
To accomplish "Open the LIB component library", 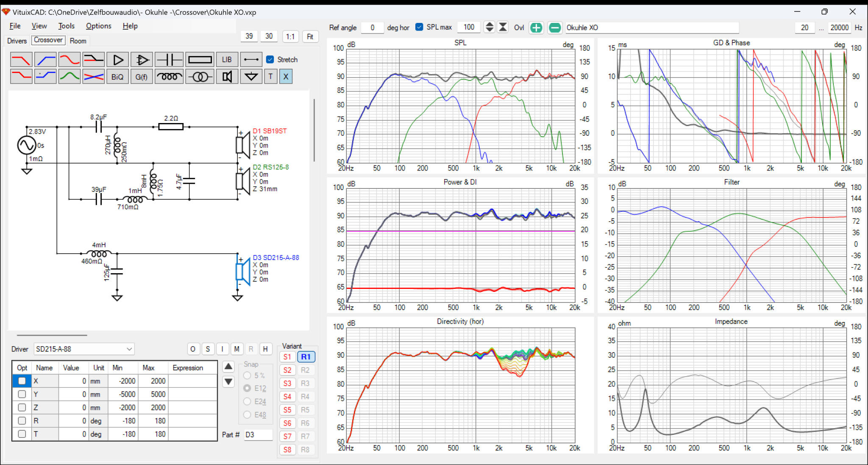I will coord(227,59).
